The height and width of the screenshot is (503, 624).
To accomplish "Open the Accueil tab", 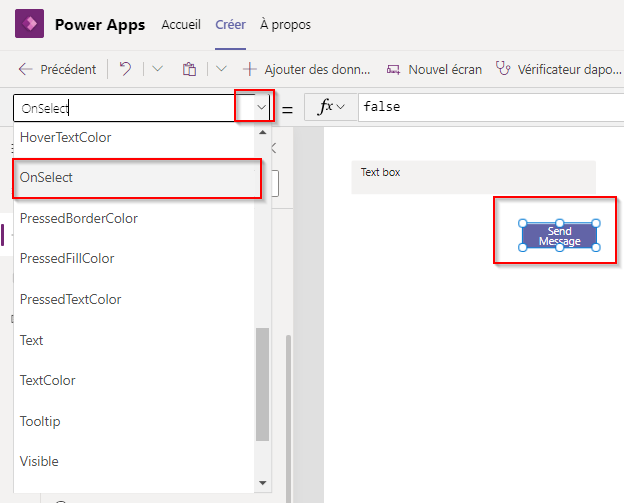I will [x=181, y=25].
